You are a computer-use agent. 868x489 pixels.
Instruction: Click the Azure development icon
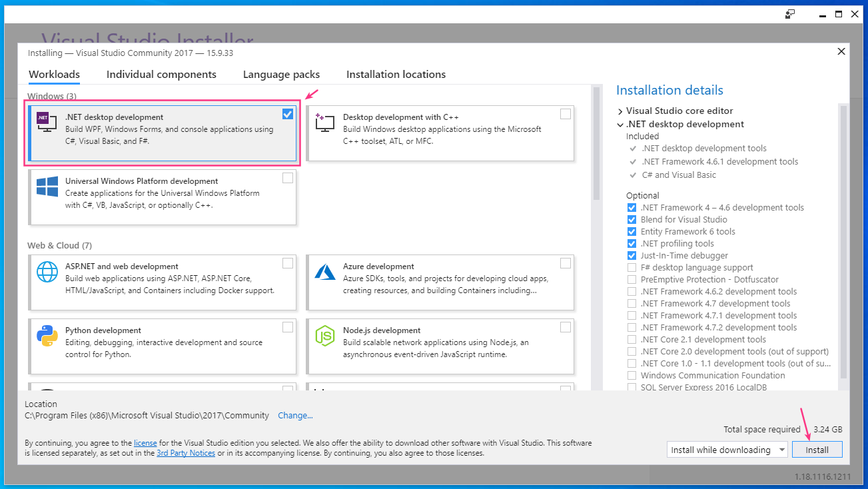tap(324, 271)
